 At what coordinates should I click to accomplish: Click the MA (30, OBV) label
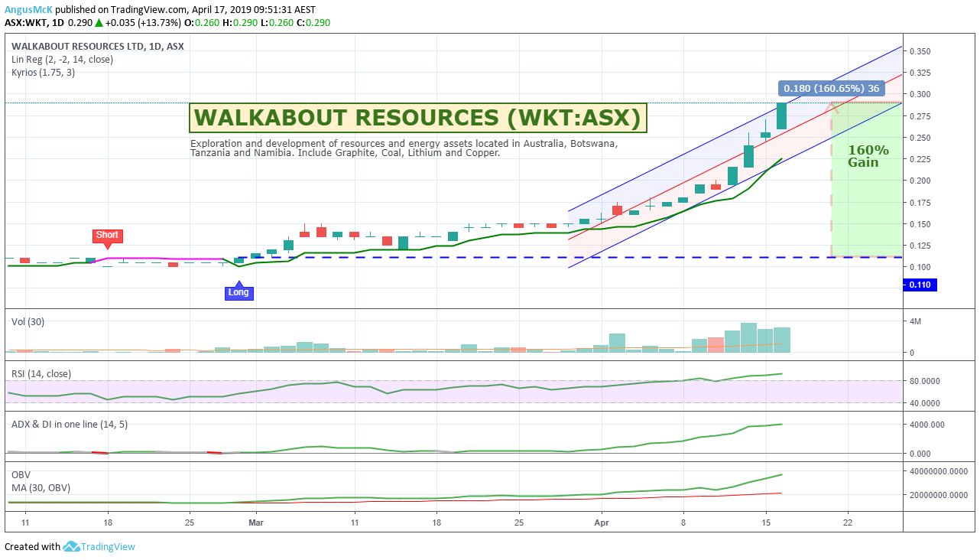click(x=41, y=487)
